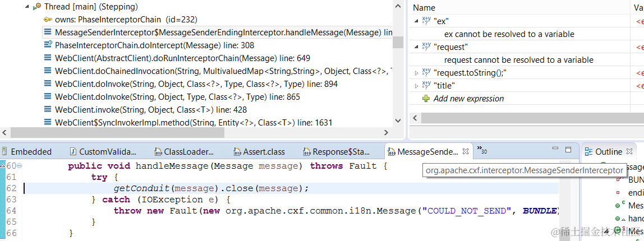
Task: Click the COULD_NOT_SEND string literal
Action: 469,211
